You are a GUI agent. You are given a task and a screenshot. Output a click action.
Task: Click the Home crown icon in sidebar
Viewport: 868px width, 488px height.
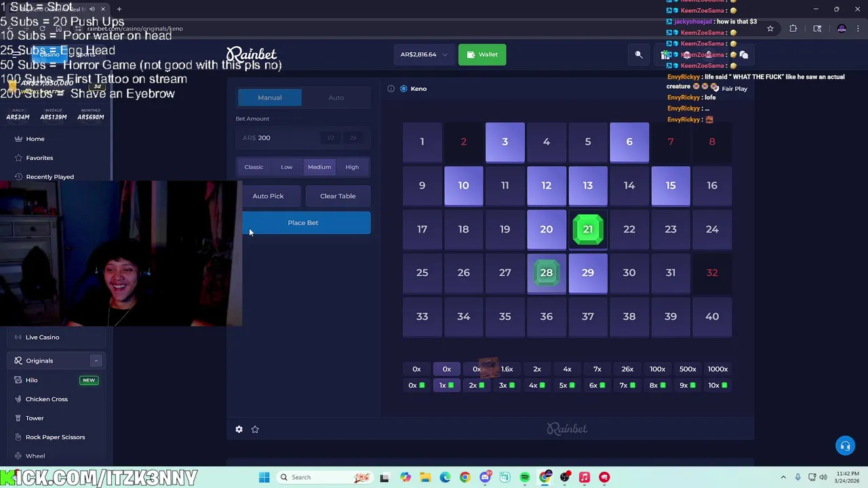(x=18, y=139)
